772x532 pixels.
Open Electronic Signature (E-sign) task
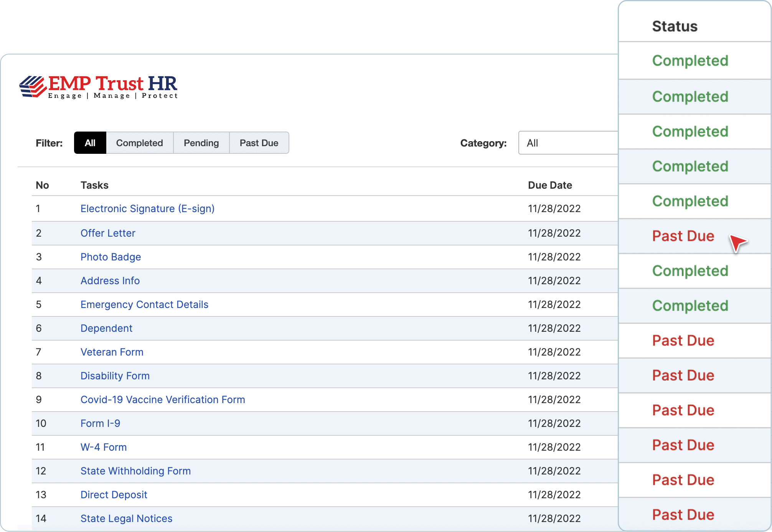[147, 209]
